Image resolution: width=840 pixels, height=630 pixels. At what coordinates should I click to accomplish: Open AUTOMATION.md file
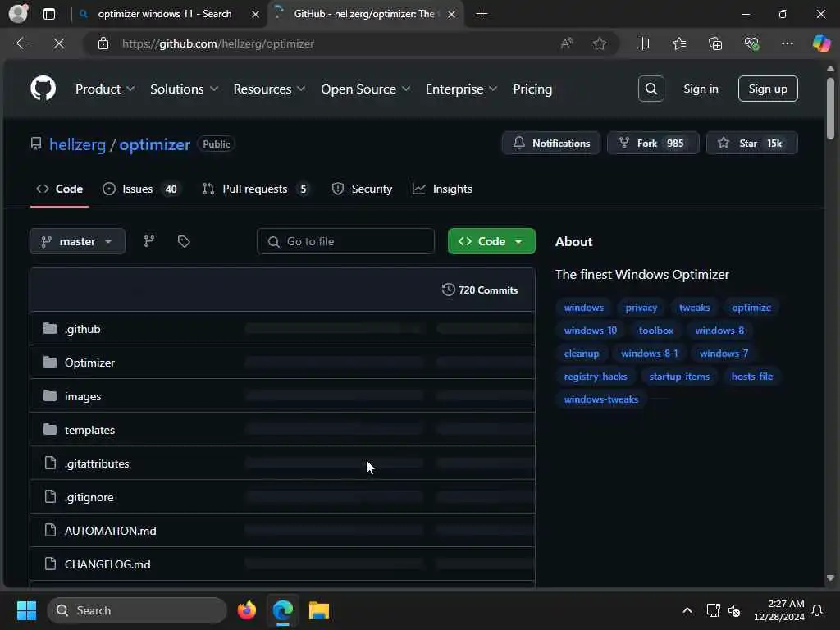point(111,531)
